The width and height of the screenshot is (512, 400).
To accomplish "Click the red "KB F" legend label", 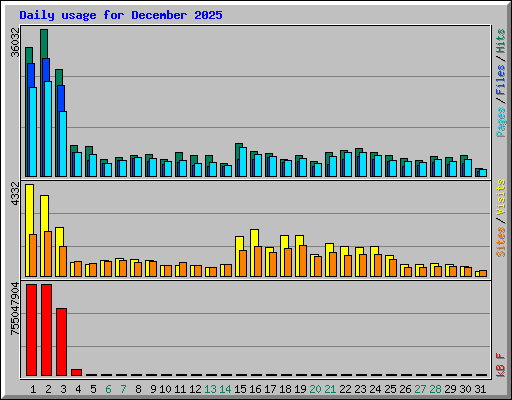I will (500, 365).
